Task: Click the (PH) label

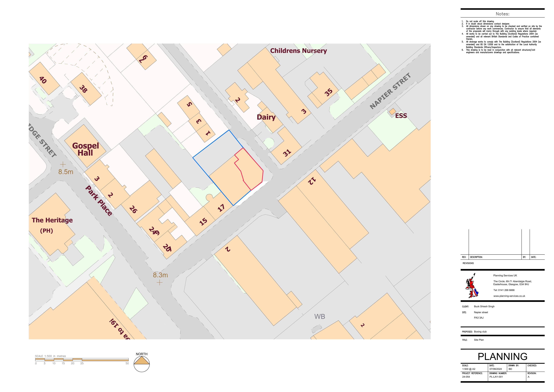Action: (x=46, y=231)
